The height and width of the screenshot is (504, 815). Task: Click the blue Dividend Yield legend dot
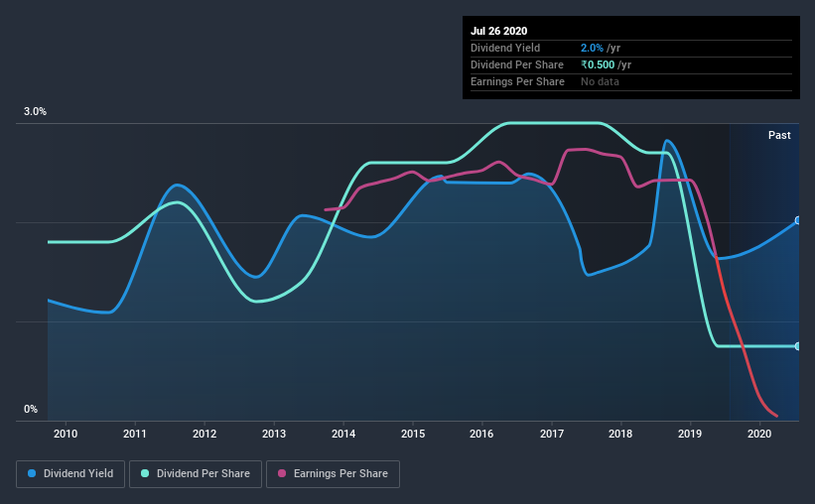(x=32, y=473)
